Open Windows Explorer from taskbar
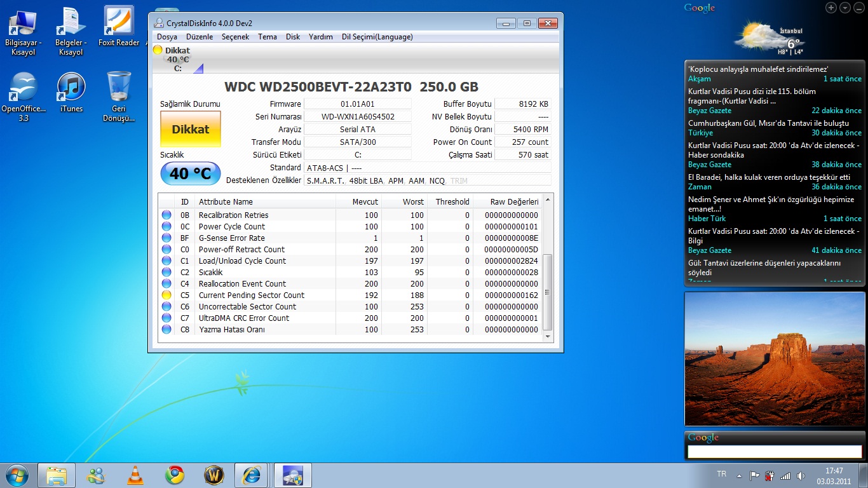The image size is (868, 488). pos(57,475)
